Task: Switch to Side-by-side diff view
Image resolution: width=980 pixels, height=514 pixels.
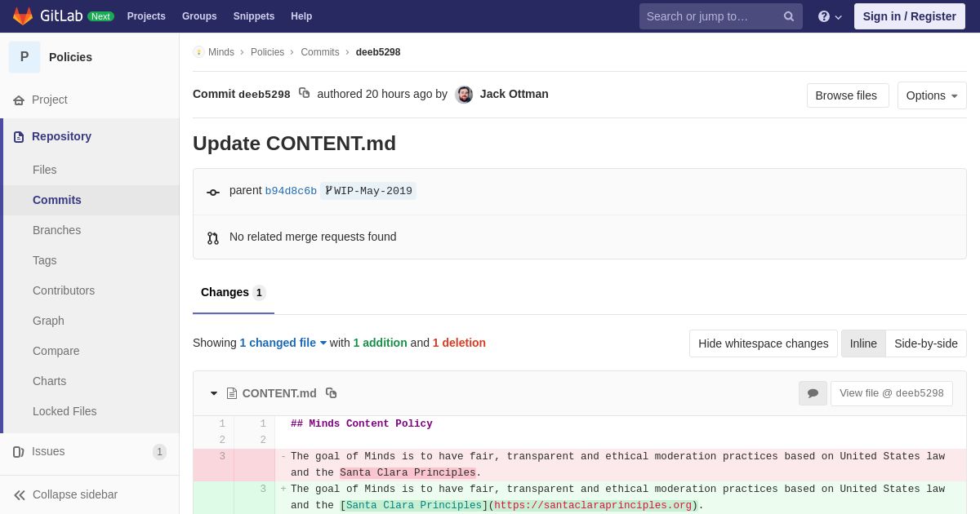Action: (x=926, y=343)
